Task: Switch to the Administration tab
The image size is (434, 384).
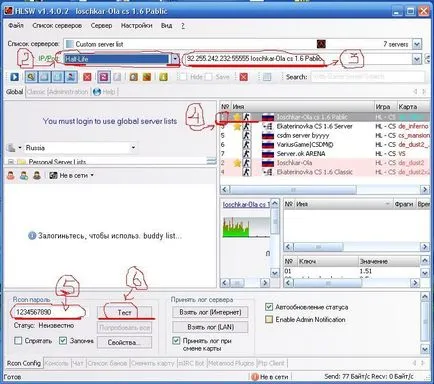Action: tap(68, 92)
